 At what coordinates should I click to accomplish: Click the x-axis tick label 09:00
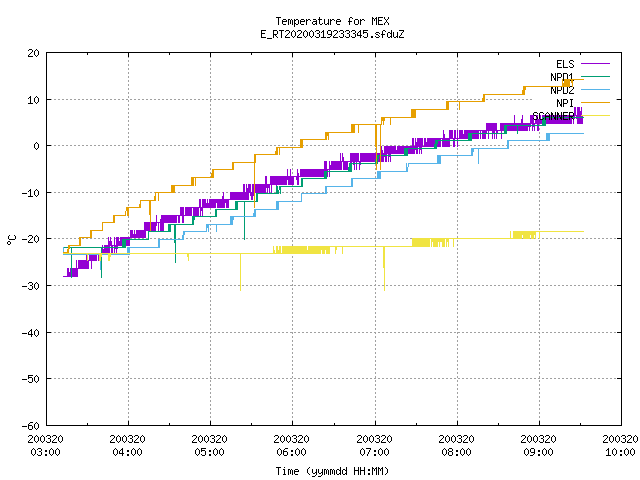(538, 452)
